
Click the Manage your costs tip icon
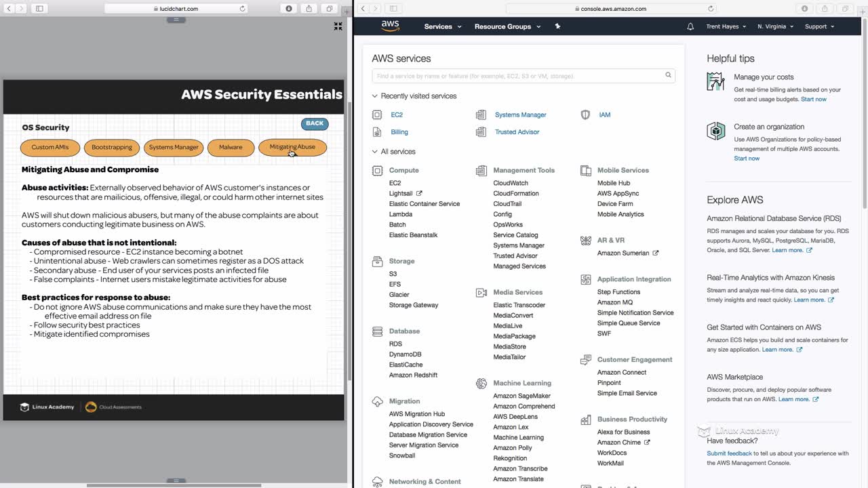tap(715, 81)
